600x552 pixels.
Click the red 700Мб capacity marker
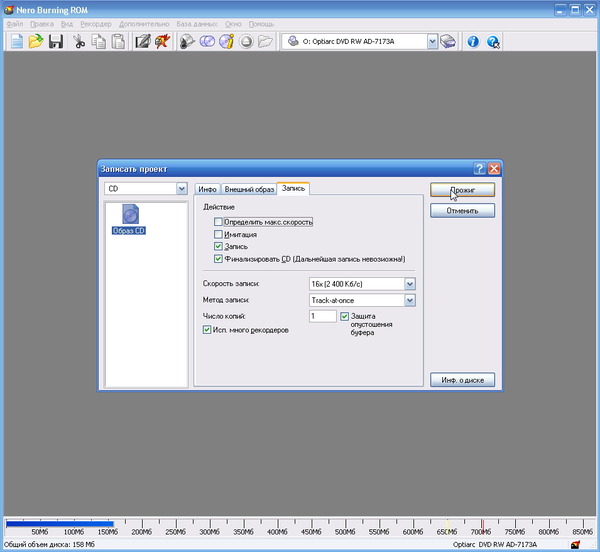[482, 528]
